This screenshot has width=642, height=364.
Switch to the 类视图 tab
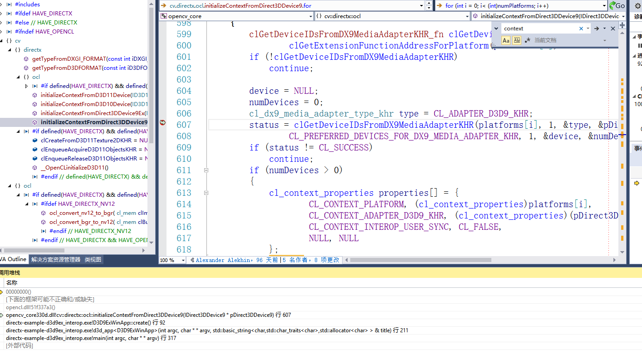pos(93,259)
